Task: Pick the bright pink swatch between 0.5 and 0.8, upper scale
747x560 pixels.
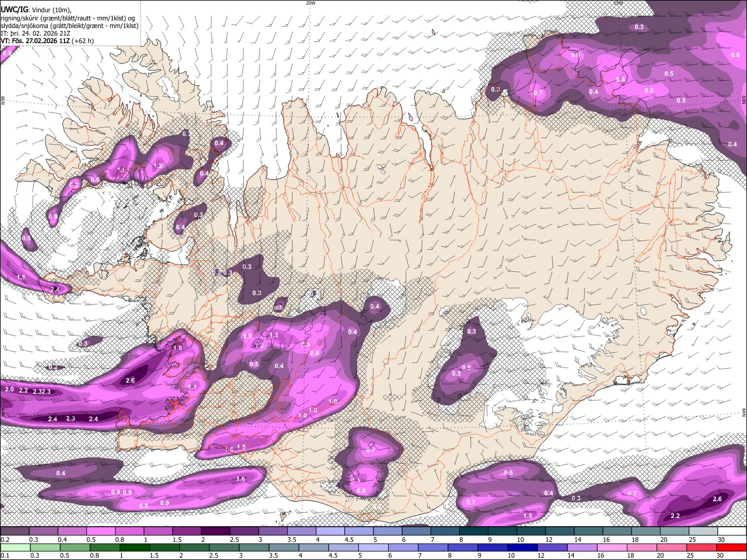Action: click(100, 531)
